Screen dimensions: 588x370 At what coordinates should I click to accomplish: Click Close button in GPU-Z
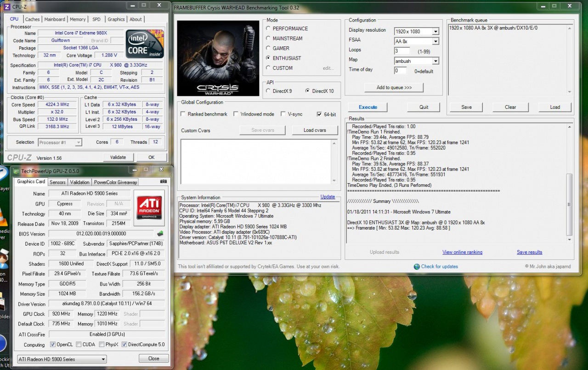(154, 359)
